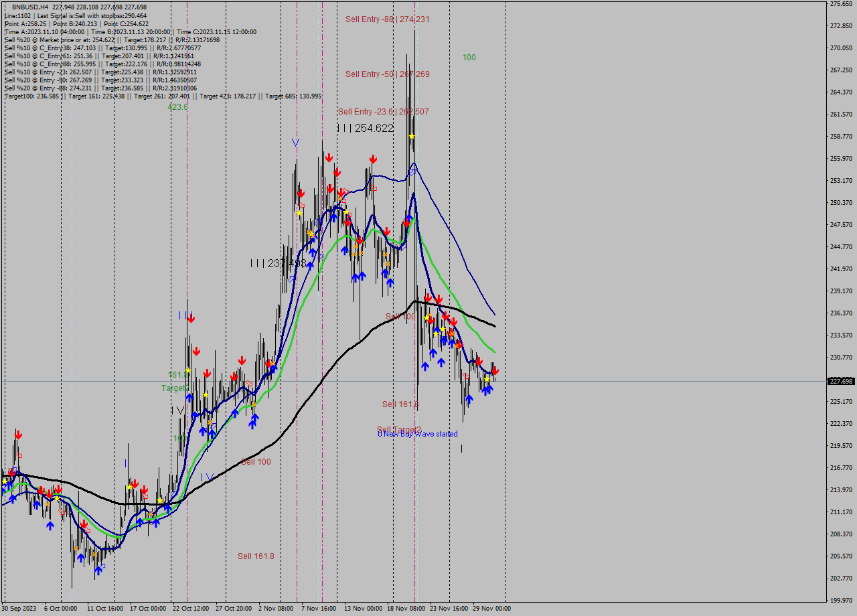Click the red sell arrow at the far-left chart edge

pos(17,434)
